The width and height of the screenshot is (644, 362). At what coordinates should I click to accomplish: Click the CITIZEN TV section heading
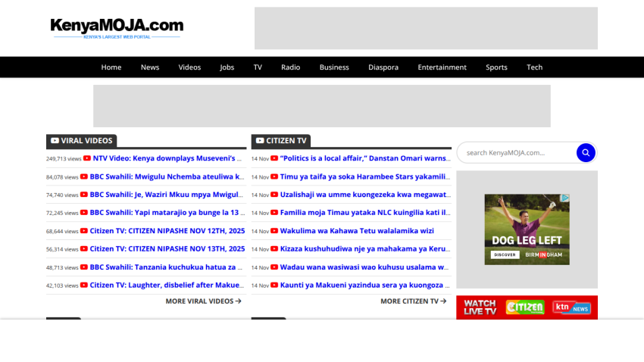pos(281,140)
